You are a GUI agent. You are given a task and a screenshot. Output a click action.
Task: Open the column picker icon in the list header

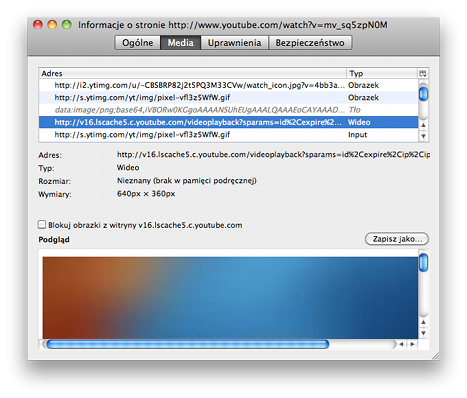(x=423, y=73)
